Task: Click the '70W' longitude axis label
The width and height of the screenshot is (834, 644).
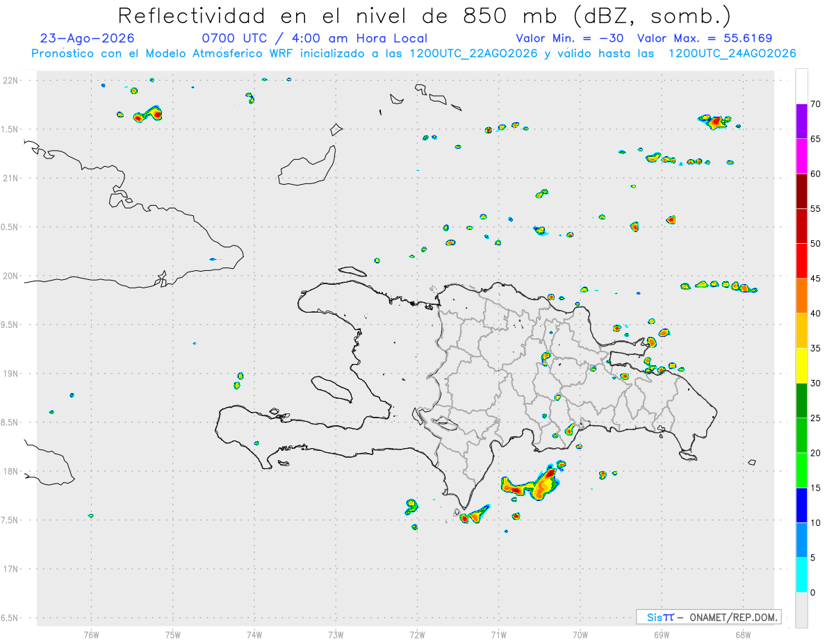Action: pos(580,634)
